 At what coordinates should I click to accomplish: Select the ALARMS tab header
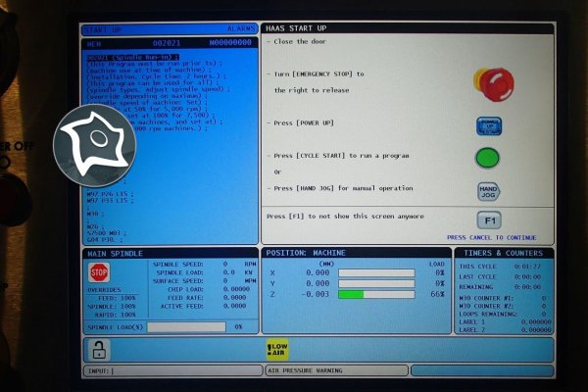tap(241, 28)
